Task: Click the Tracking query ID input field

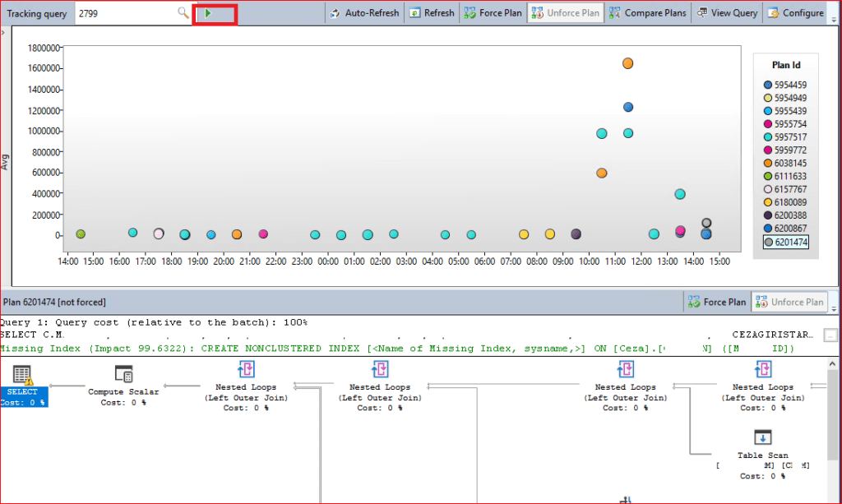Action: (123, 13)
